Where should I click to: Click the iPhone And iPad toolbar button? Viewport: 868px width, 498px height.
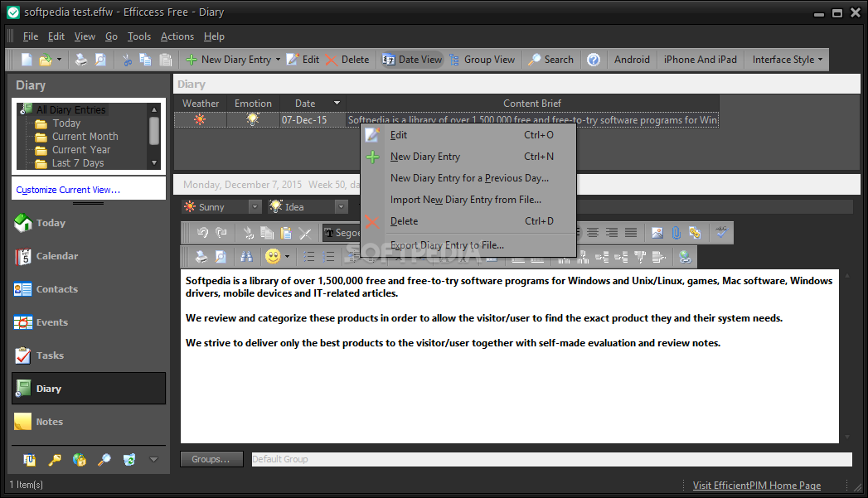point(701,59)
